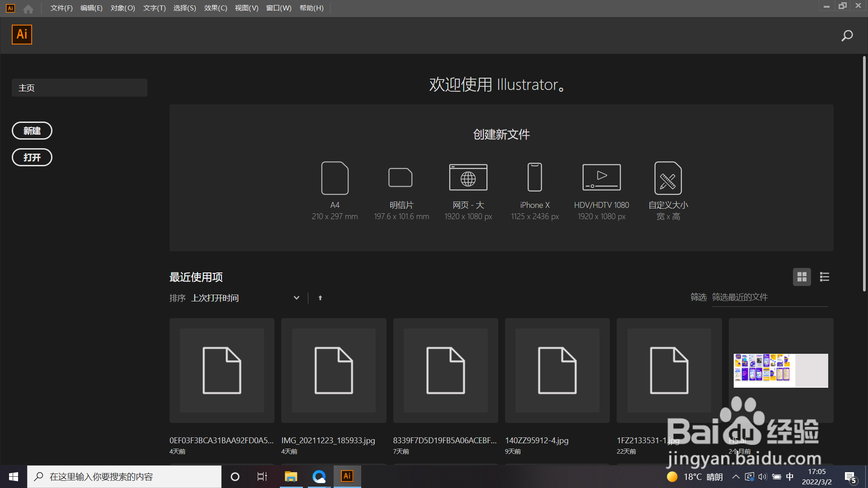Viewport: 868px width, 488px height.
Task: Choose the HDV/HDTV 1080 video preset icon
Action: coord(601,177)
